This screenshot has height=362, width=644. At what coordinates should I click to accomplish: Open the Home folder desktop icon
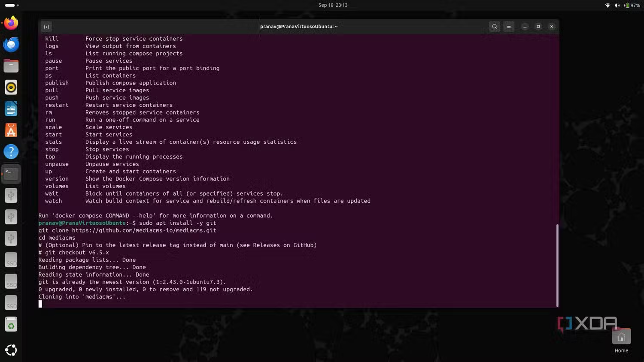(x=621, y=338)
